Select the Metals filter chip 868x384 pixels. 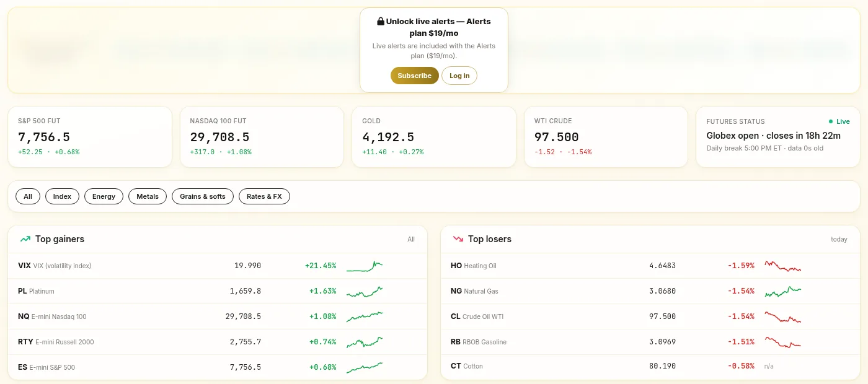(148, 196)
